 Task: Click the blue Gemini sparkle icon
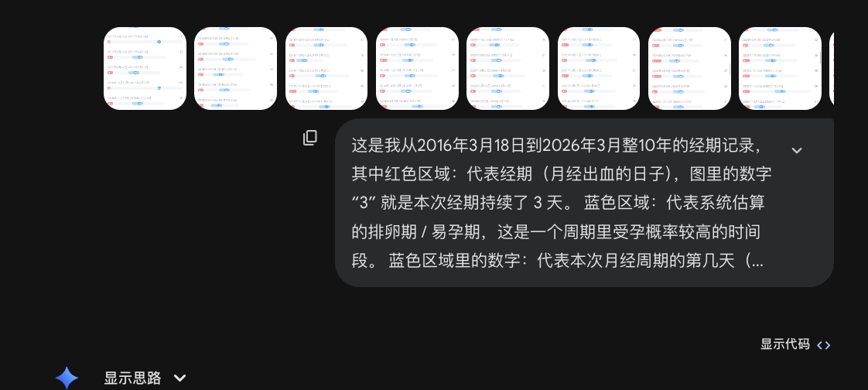pos(67,378)
